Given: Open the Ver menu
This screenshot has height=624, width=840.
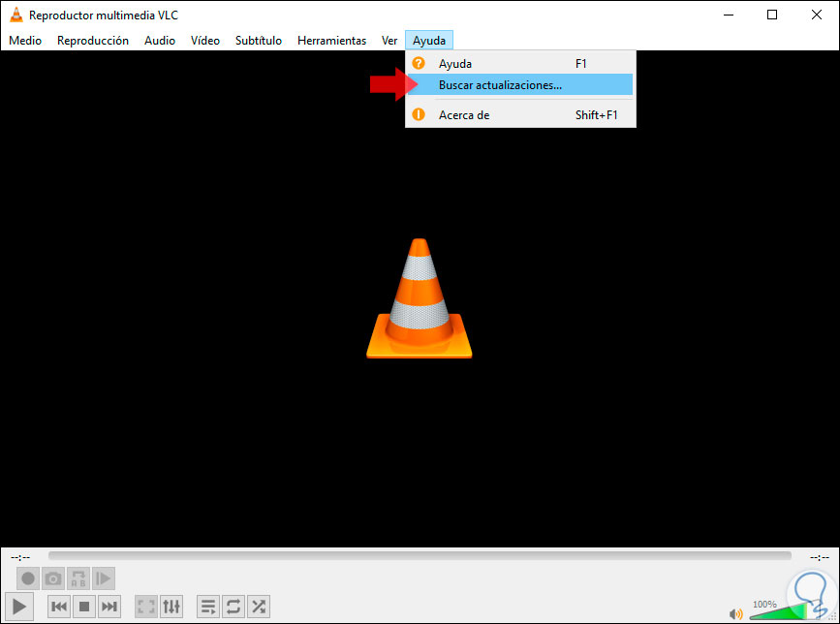Looking at the screenshot, I should tap(389, 41).
